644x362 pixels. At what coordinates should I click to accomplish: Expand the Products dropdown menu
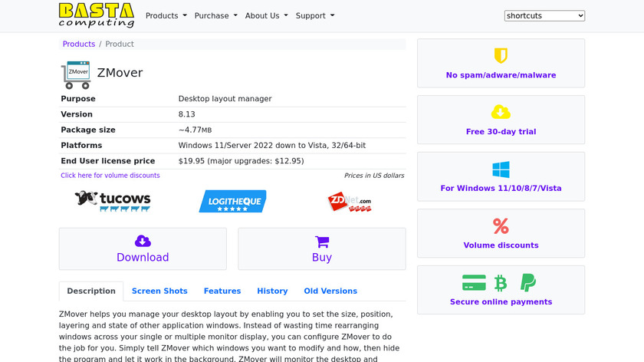pos(166,15)
